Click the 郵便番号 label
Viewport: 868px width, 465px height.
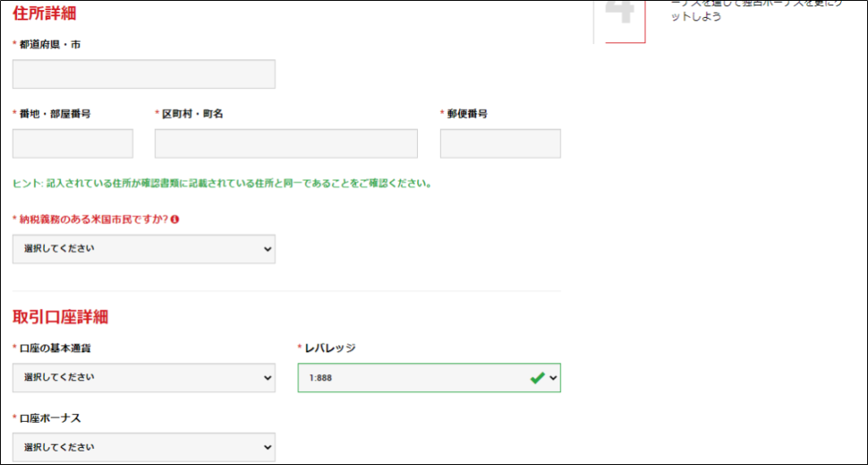(467, 115)
